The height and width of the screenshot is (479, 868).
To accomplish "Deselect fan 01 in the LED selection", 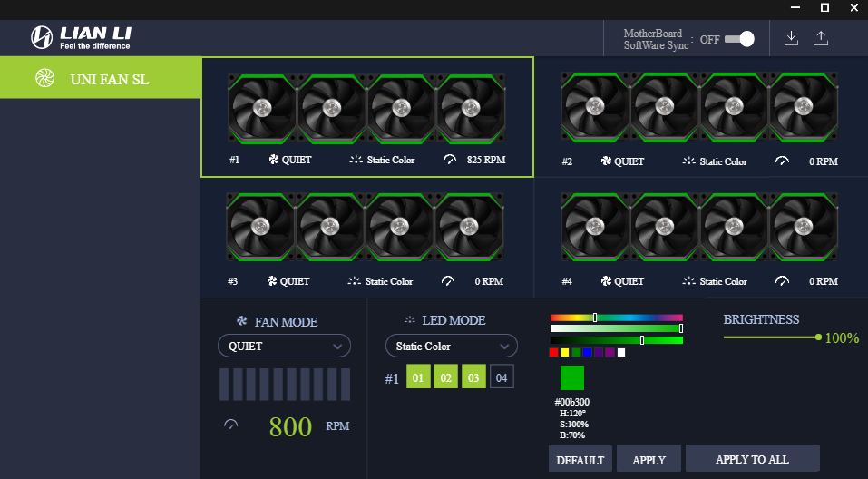I will (x=418, y=376).
